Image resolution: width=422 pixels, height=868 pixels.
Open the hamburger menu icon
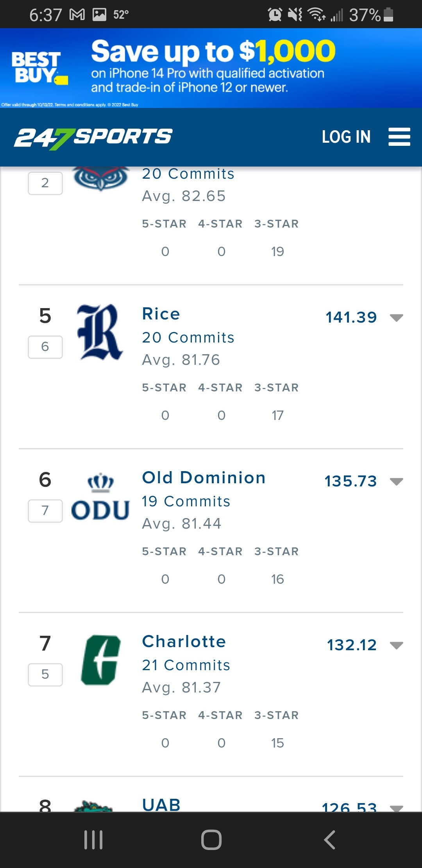(x=399, y=137)
